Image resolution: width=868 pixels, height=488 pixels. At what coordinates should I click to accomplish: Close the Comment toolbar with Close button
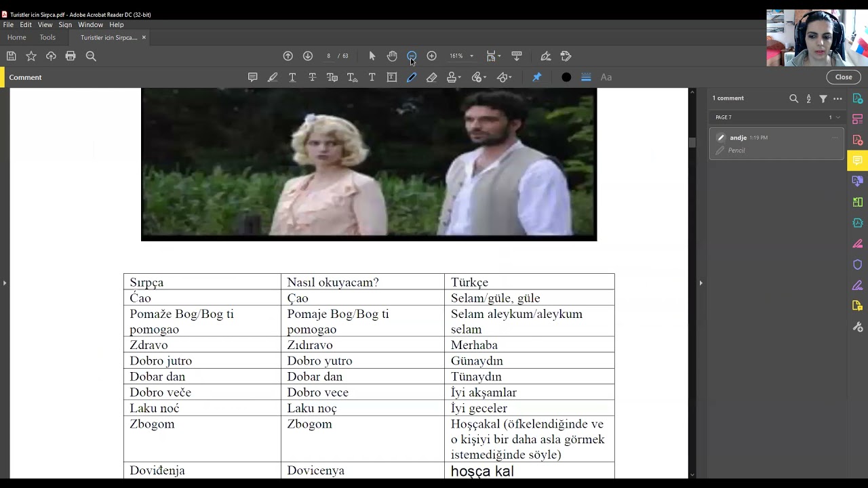click(844, 77)
